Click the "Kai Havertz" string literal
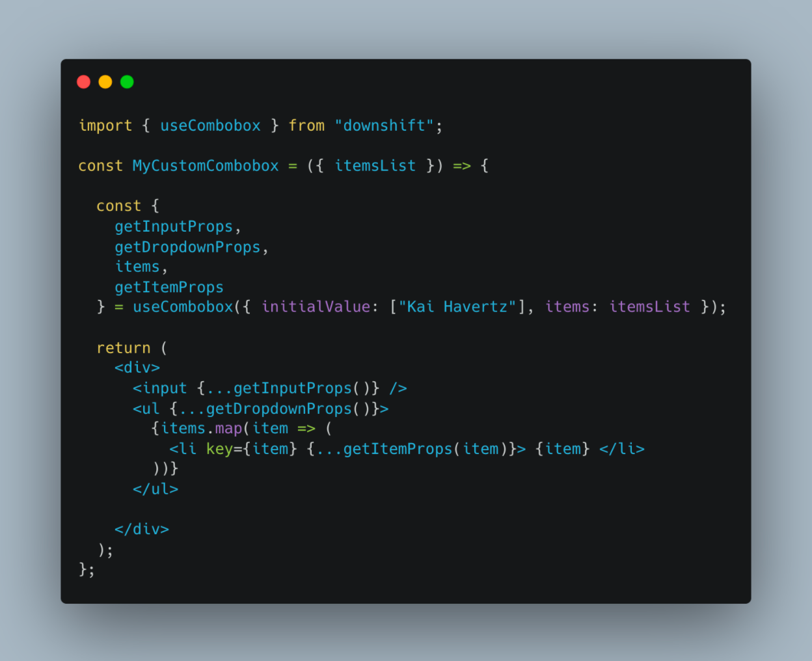 (x=457, y=306)
